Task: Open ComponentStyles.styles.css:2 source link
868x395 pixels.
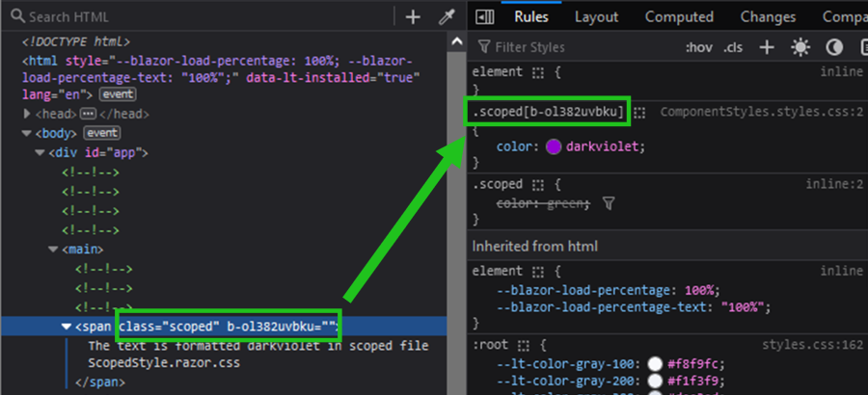Action: click(x=761, y=113)
